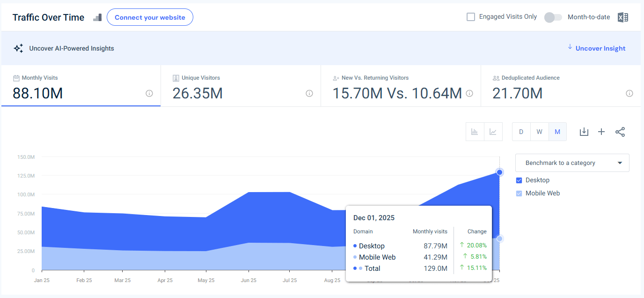Click the Connect your website button

point(150,17)
